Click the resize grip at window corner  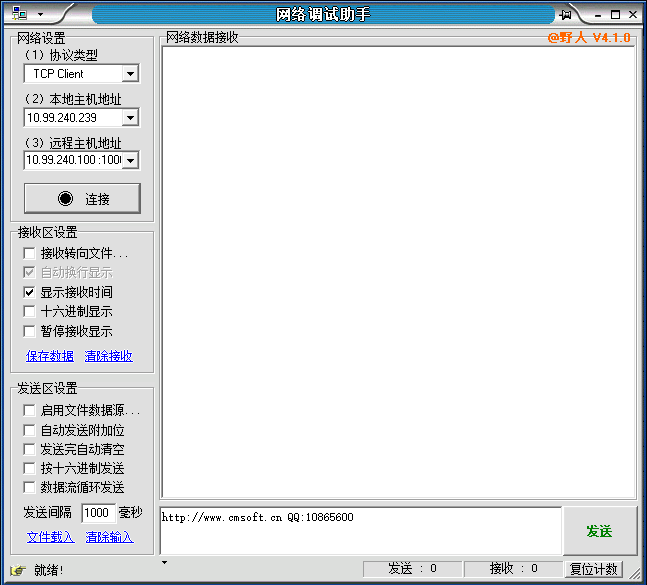coord(634,573)
